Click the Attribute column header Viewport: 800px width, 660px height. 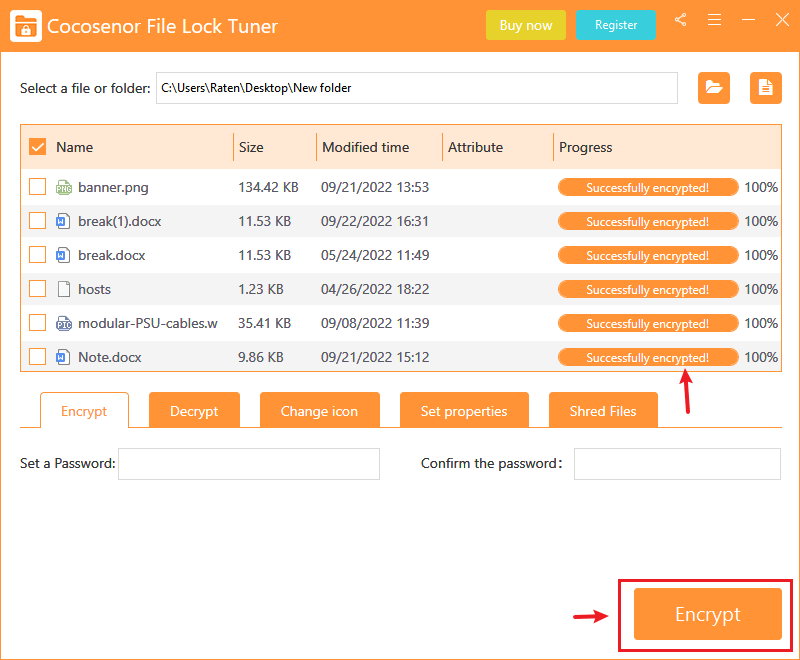(475, 147)
